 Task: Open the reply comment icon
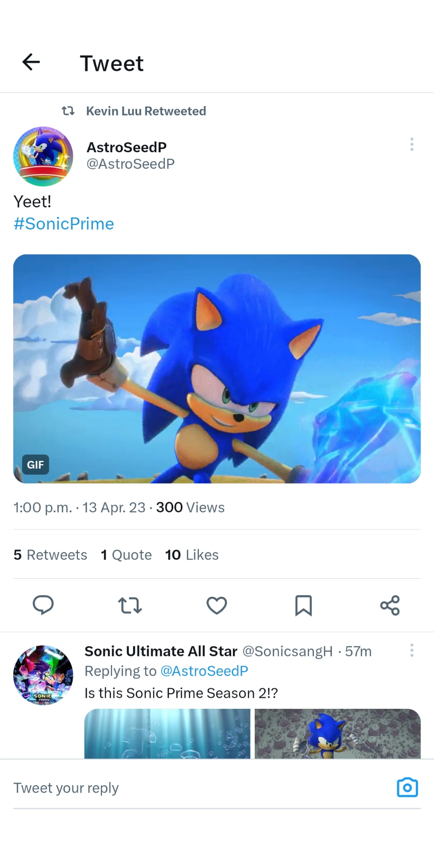(43, 605)
